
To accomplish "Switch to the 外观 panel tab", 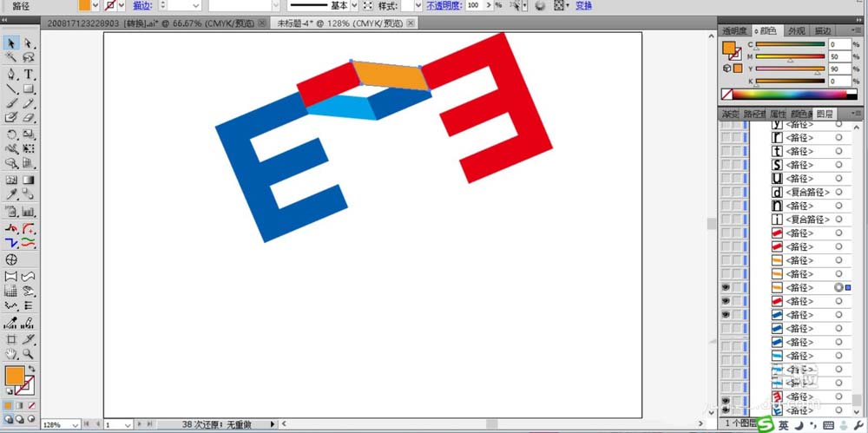I will (796, 31).
